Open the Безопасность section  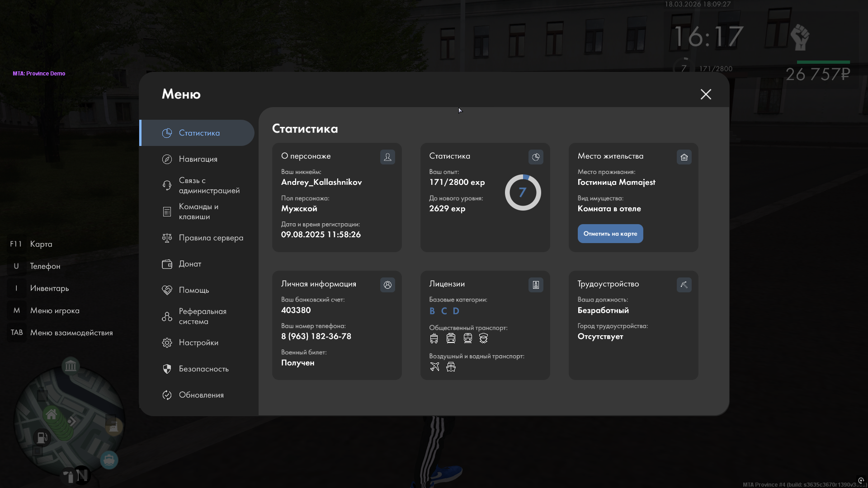point(203,369)
